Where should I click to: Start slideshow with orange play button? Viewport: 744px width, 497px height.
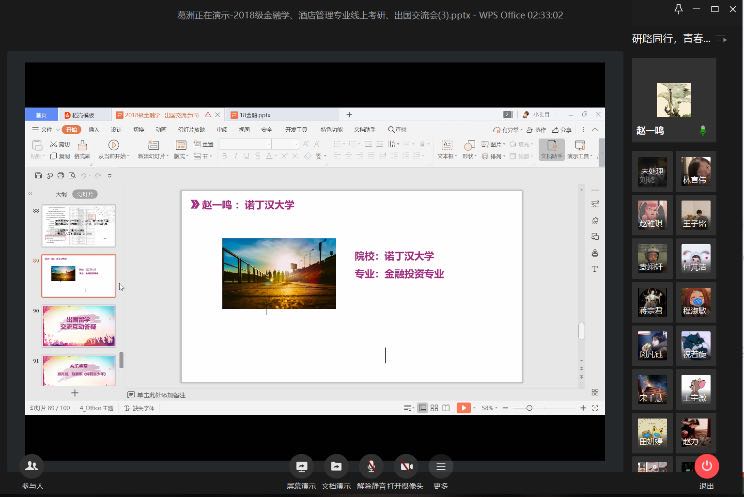point(464,408)
